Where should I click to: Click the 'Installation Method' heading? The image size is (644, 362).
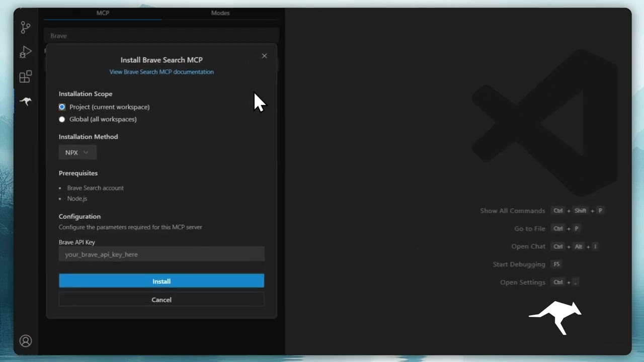[89, 137]
